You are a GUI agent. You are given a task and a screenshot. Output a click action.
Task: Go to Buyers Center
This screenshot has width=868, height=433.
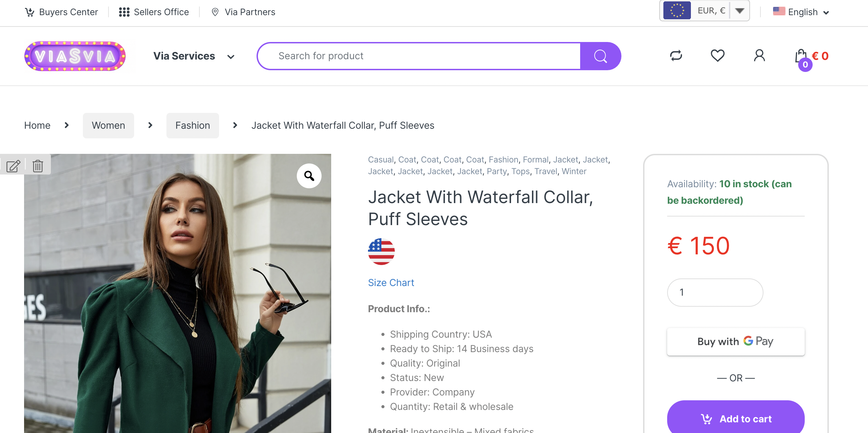click(62, 12)
